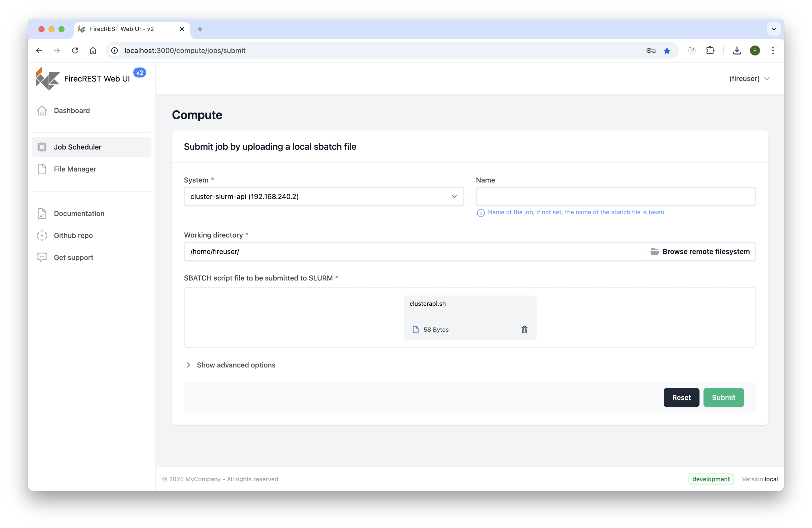The width and height of the screenshot is (812, 528).
Task: Click the Compute page heading
Action: (197, 115)
